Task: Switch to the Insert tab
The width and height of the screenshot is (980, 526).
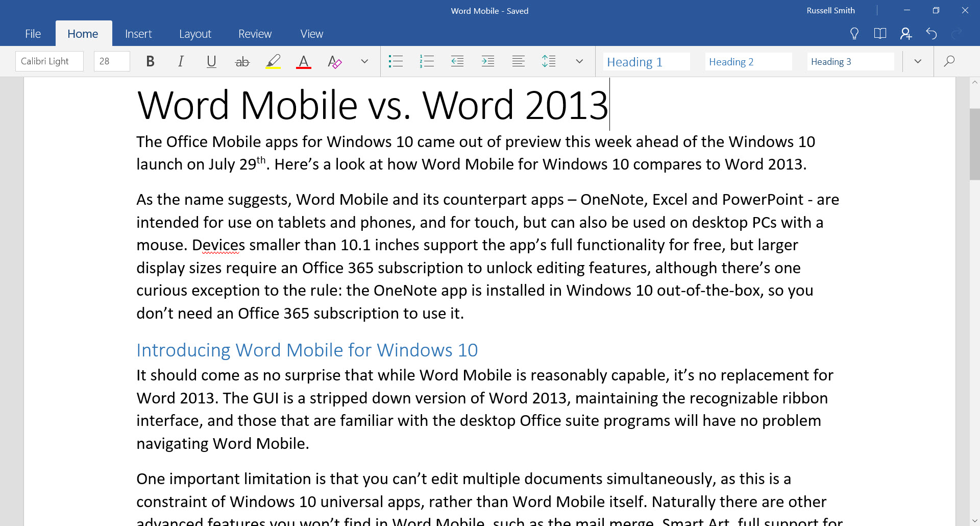Action: pos(138,34)
